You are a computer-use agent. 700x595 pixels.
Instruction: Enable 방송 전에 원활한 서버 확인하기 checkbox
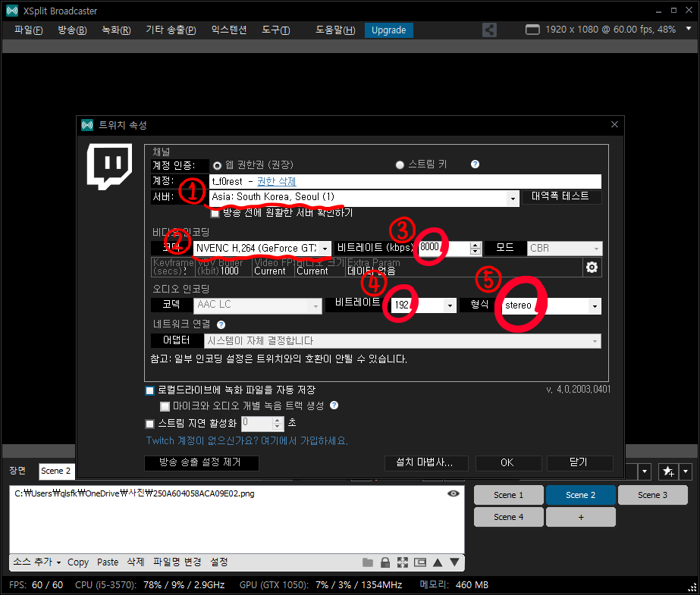pos(215,213)
